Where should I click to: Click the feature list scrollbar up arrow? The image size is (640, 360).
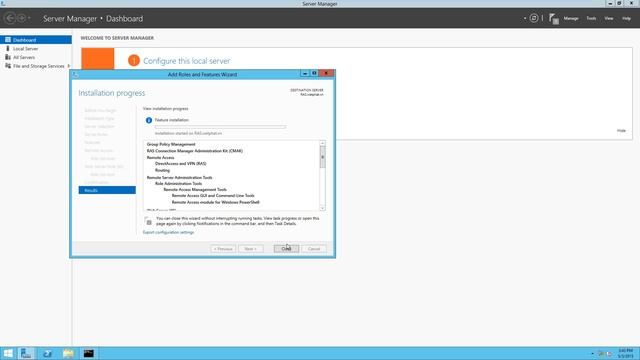[x=322, y=143]
